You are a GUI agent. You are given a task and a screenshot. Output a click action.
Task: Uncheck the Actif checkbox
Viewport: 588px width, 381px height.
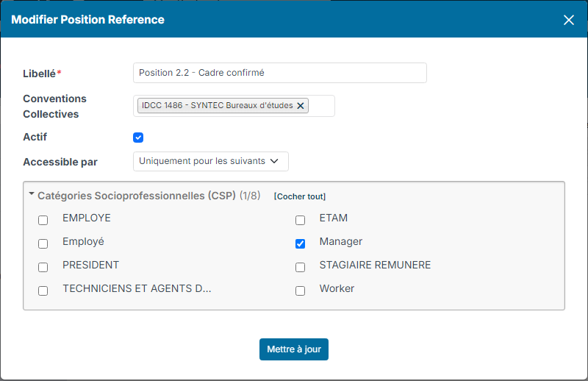pyautogui.click(x=138, y=138)
